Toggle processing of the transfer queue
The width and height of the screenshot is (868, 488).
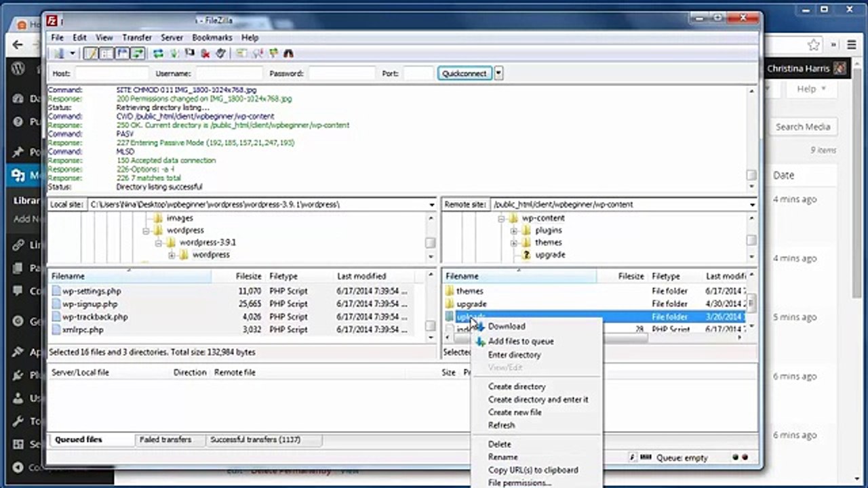(x=174, y=54)
